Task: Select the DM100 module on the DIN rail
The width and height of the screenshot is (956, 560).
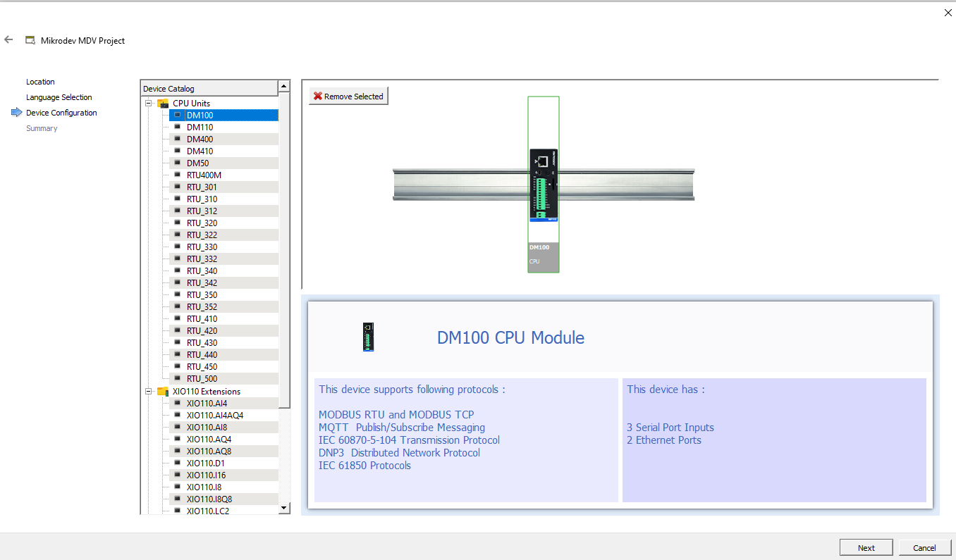Action: coord(544,185)
